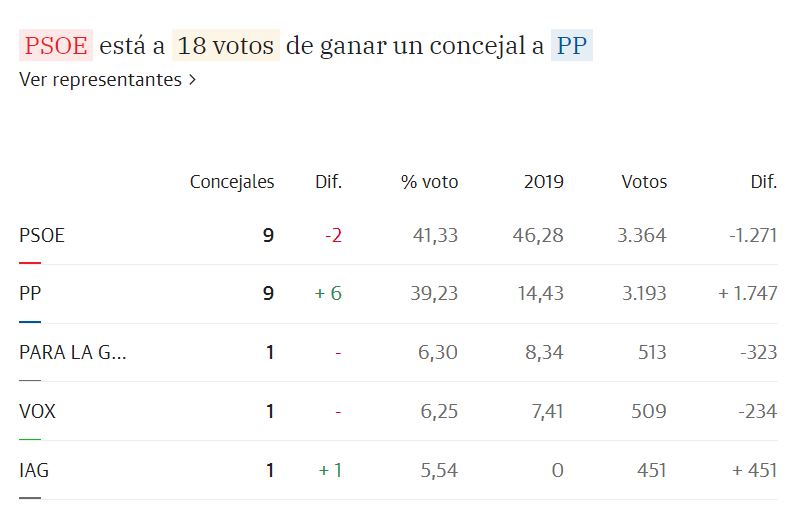Viewport: 791px width, 523px height.
Task: Click the red color bar under PSOE
Action: pyautogui.click(x=30, y=263)
